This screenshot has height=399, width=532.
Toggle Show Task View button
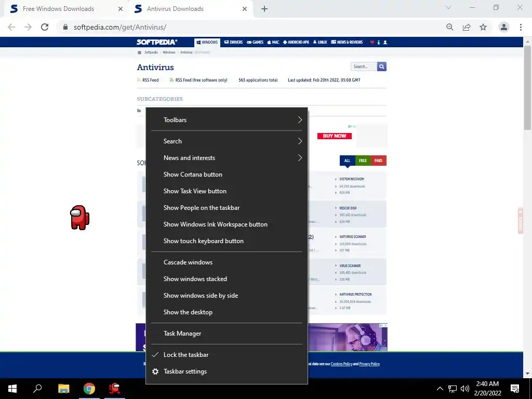pyautogui.click(x=227, y=191)
